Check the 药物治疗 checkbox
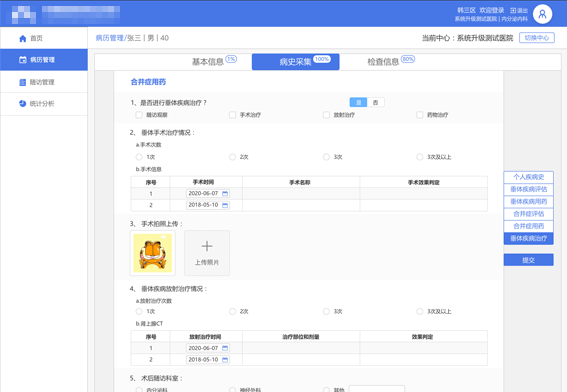The height and width of the screenshot is (392, 567). pos(419,115)
